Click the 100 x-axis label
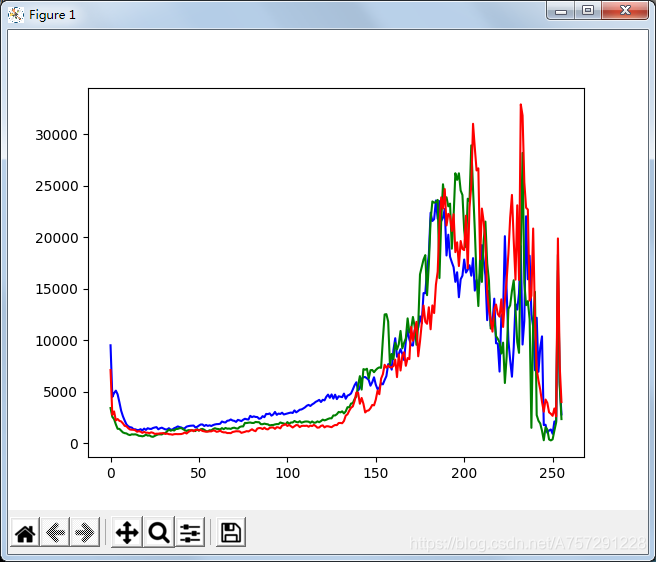 tap(287, 473)
